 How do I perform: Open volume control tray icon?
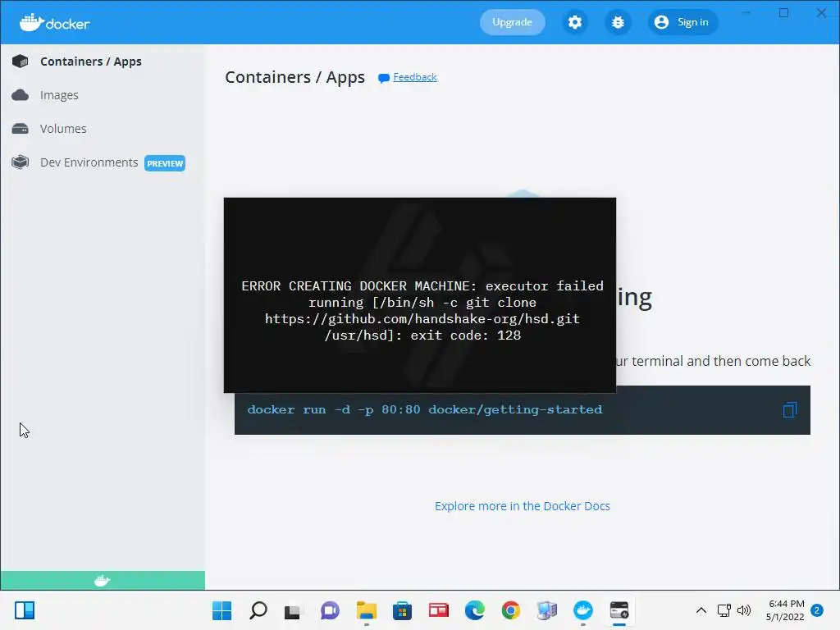click(744, 610)
